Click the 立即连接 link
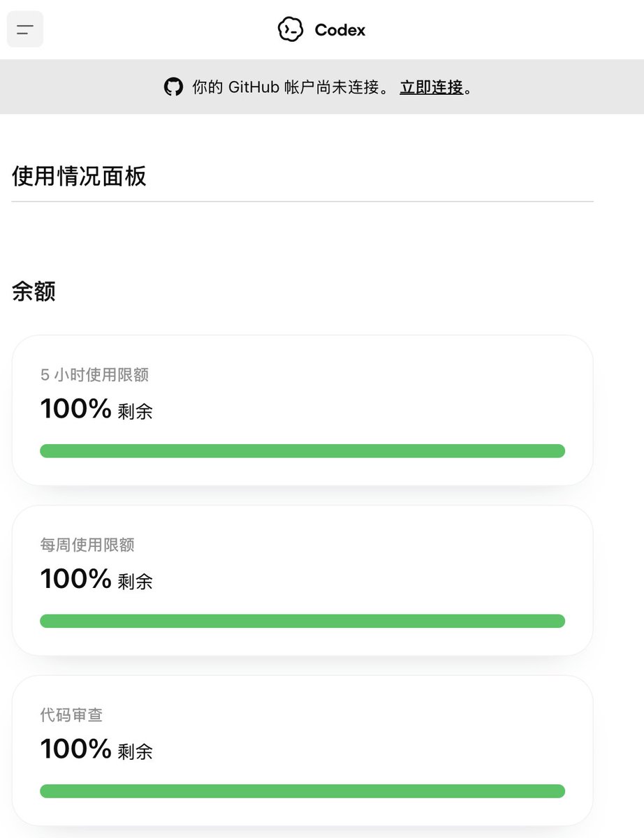 (431, 87)
